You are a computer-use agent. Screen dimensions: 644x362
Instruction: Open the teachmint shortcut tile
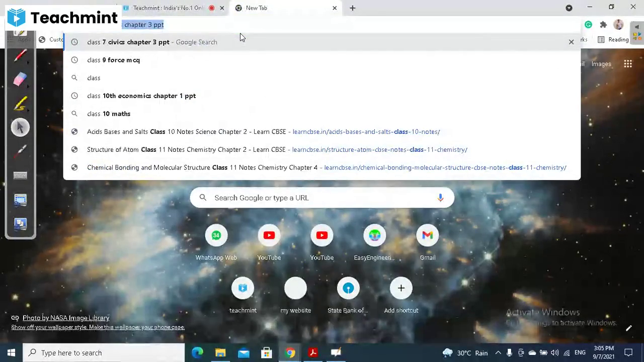[243, 296]
